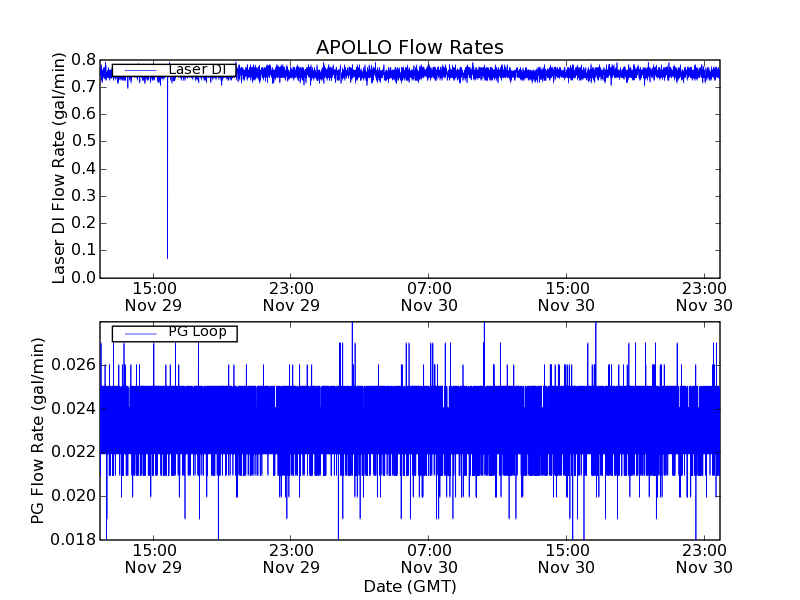This screenshot has width=800, height=600.
Task: Click the blue line sample in Laser DI legend
Action: pyautogui.click(x=141, y=70)
